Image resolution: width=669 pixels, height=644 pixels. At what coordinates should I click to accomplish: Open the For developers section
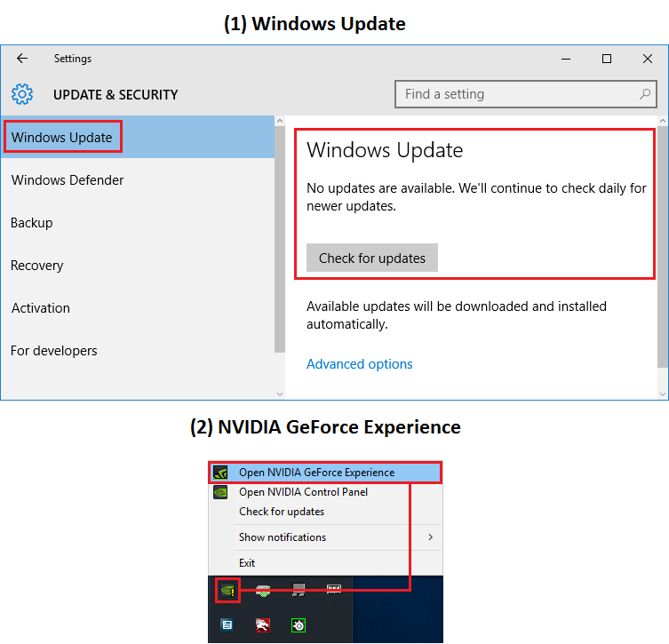pos(54,351)
